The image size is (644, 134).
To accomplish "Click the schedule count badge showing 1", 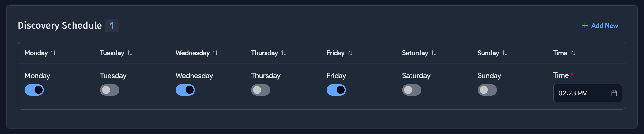I will tap(112, 25).
